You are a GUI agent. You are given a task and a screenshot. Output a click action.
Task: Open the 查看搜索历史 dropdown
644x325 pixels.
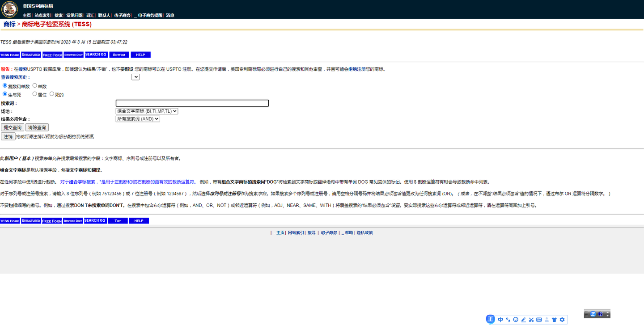[x=136, y=77]
